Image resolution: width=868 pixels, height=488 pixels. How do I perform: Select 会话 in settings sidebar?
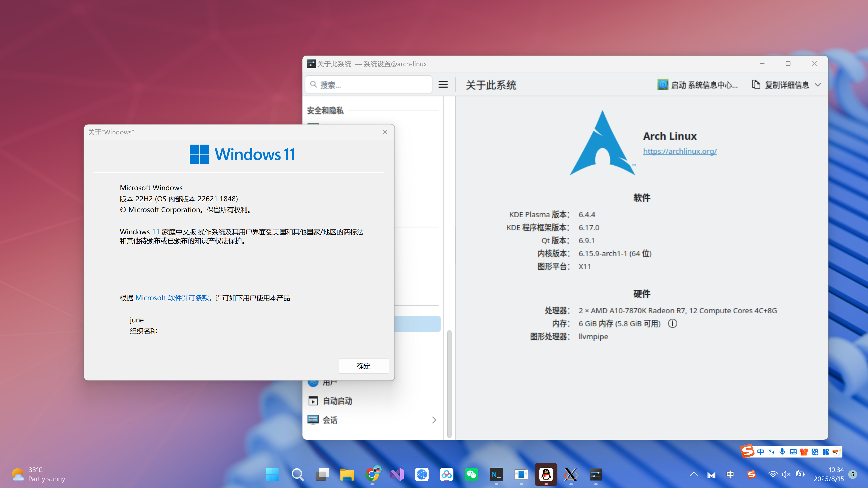[x=372, y=420]
